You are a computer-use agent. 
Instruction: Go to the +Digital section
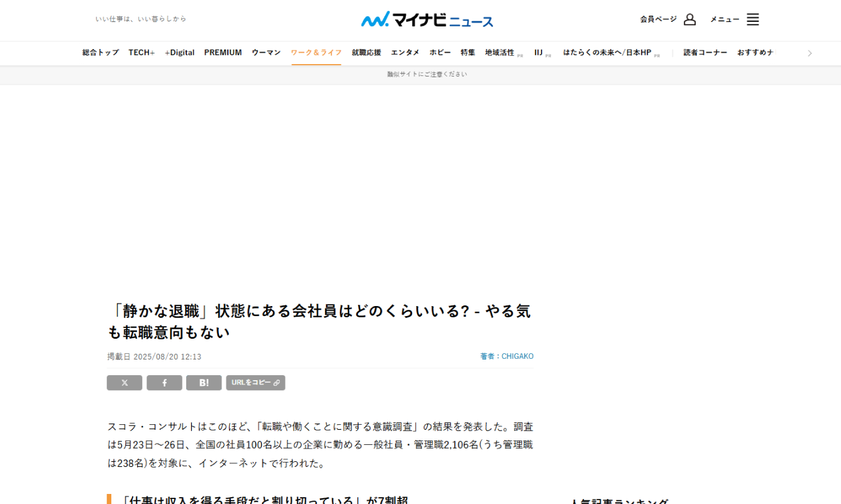click(x=179, y=53)
